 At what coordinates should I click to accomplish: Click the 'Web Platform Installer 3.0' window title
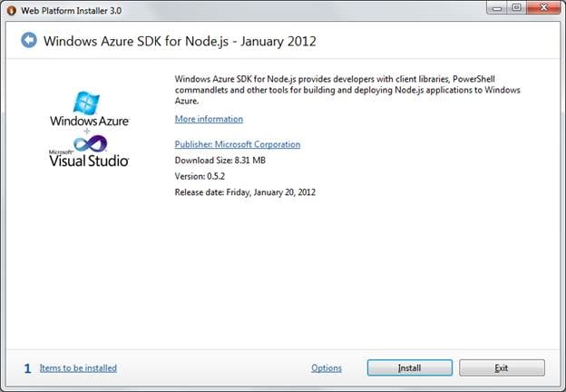[71, 11]
